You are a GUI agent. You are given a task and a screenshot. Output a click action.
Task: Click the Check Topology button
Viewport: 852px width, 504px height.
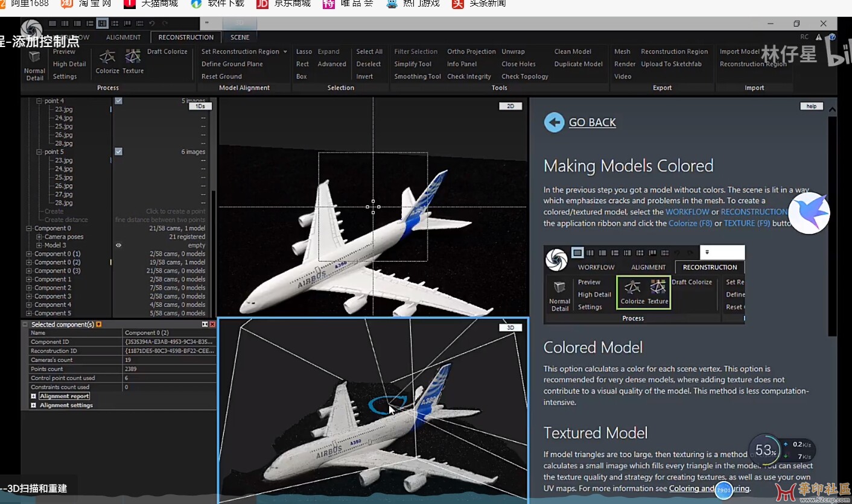click(525, 77)
